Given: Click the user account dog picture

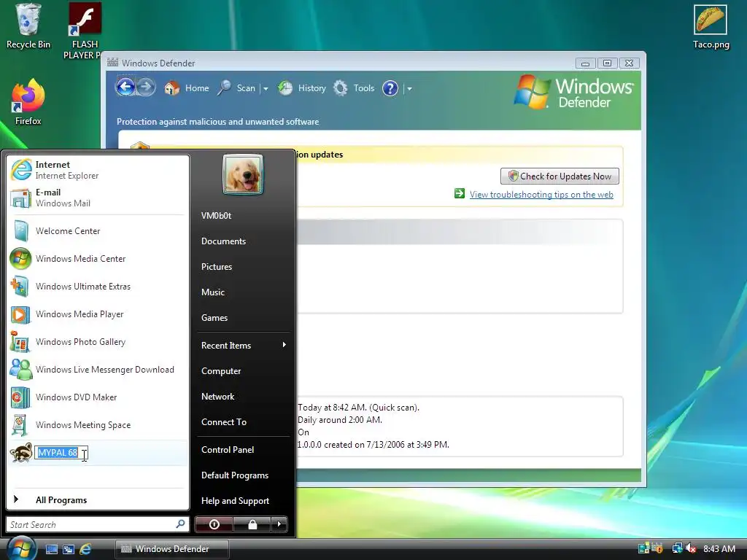Looking at the screenshot, I should click(242, 174).
